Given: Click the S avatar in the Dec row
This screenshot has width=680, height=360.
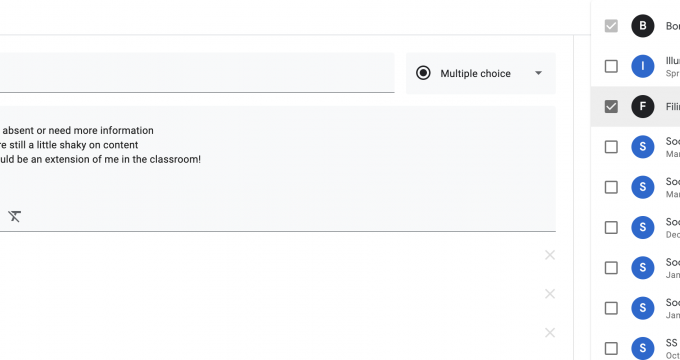Looking at the screenshot, I should 643,227.
